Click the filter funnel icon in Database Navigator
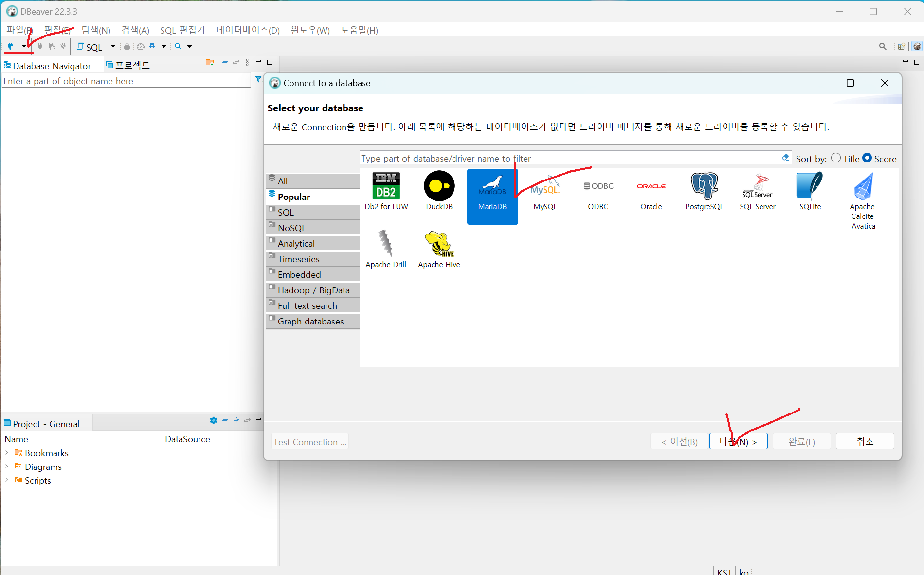 point(259,80)
